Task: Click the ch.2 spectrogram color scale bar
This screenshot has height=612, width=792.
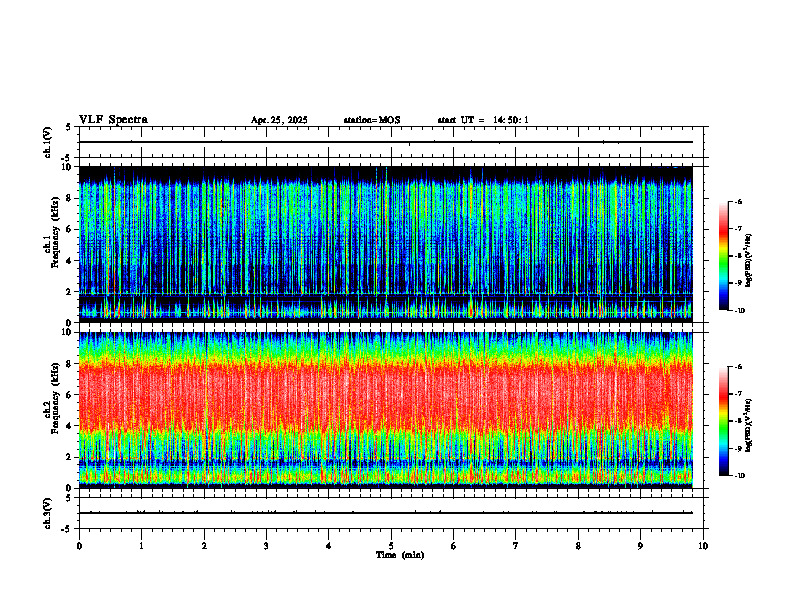Action: [724, 421]
